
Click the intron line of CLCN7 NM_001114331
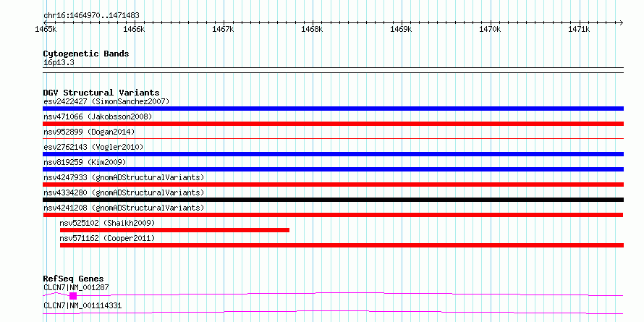click(x=333, y=312)
